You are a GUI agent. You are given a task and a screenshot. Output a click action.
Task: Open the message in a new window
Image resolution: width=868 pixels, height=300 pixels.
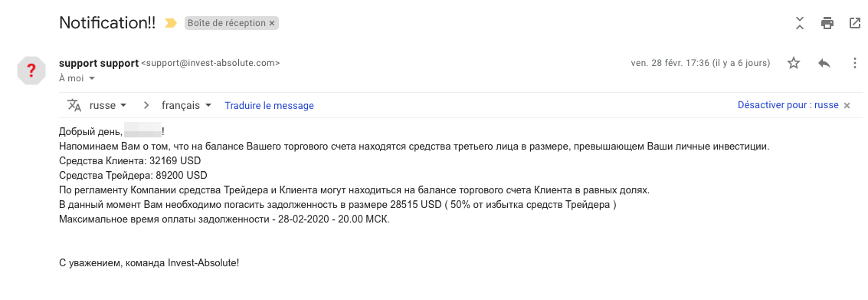click(x=854, y=23)
